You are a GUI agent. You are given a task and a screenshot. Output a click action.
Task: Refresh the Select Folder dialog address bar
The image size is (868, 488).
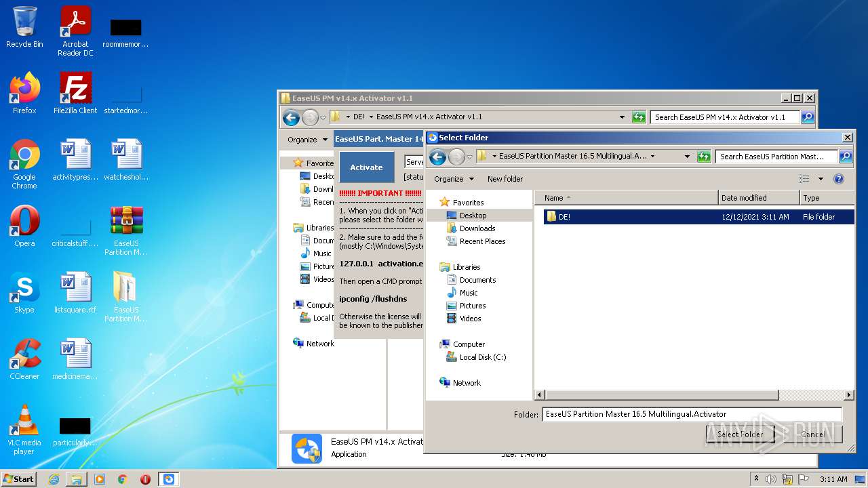[x=704, y=157]
